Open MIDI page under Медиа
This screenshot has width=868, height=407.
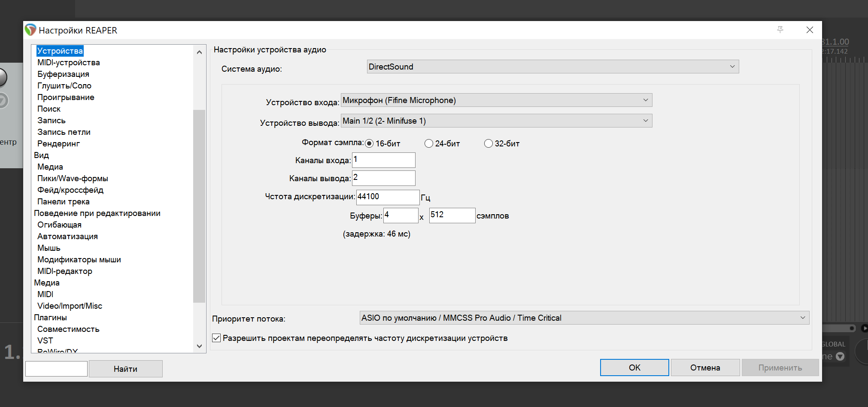pyautogui.click(x=46, y=295)
